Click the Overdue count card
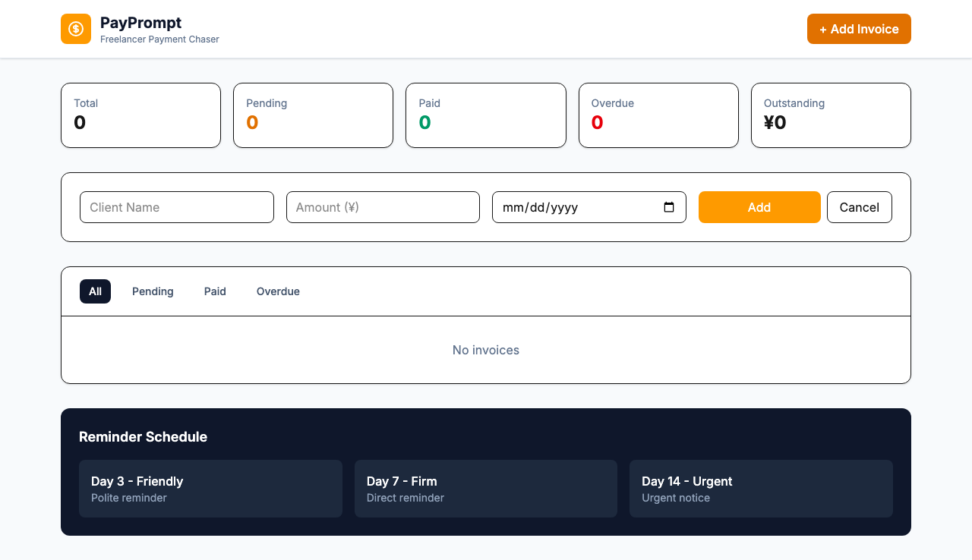The image size is (972, 560). (658, 115)
